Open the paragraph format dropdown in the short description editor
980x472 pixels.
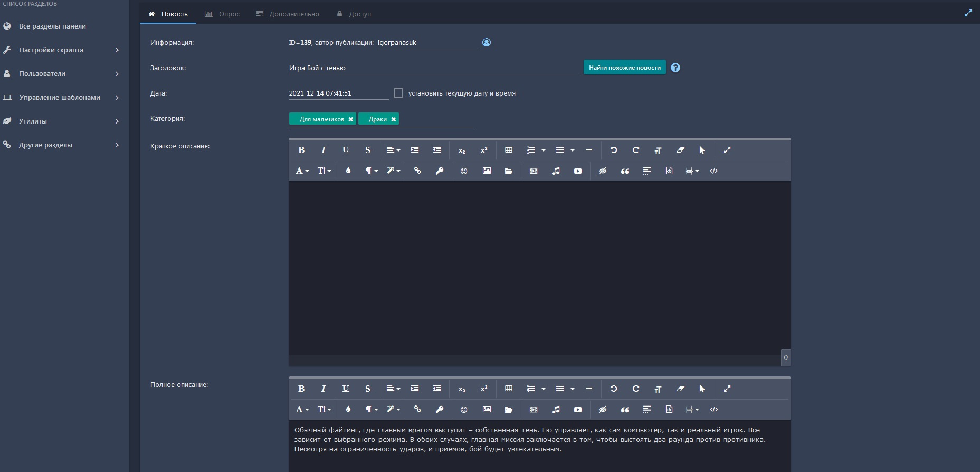[372, 171]
